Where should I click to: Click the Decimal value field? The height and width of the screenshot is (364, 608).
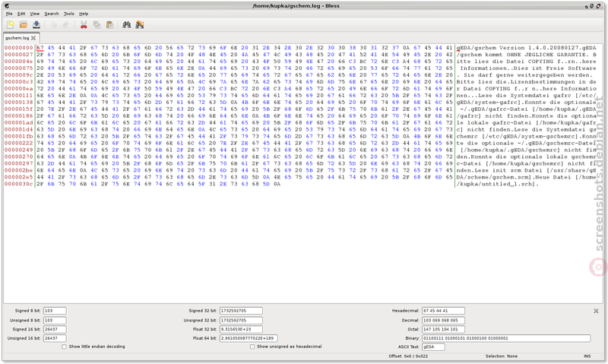(x=443, y=321)
